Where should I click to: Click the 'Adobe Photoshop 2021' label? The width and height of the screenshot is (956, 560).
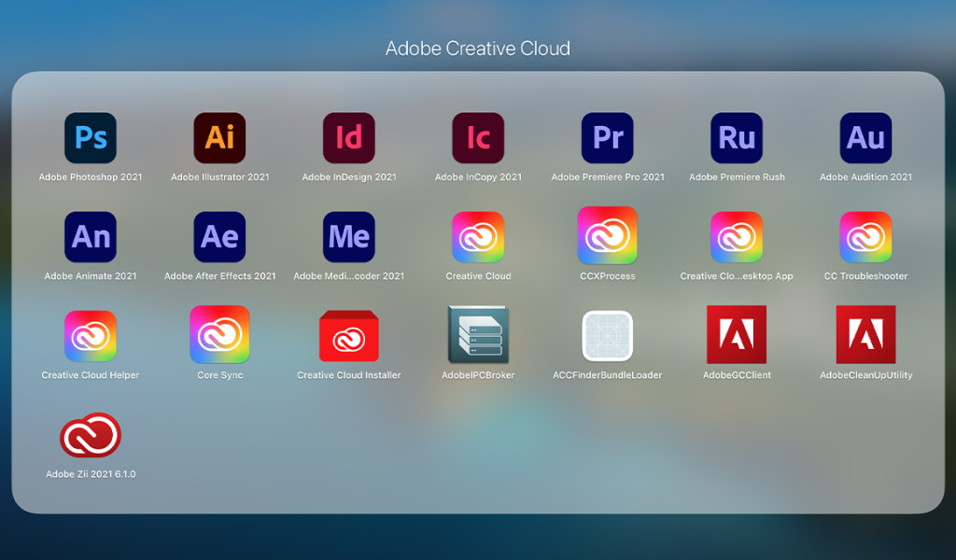coord(91,176)
